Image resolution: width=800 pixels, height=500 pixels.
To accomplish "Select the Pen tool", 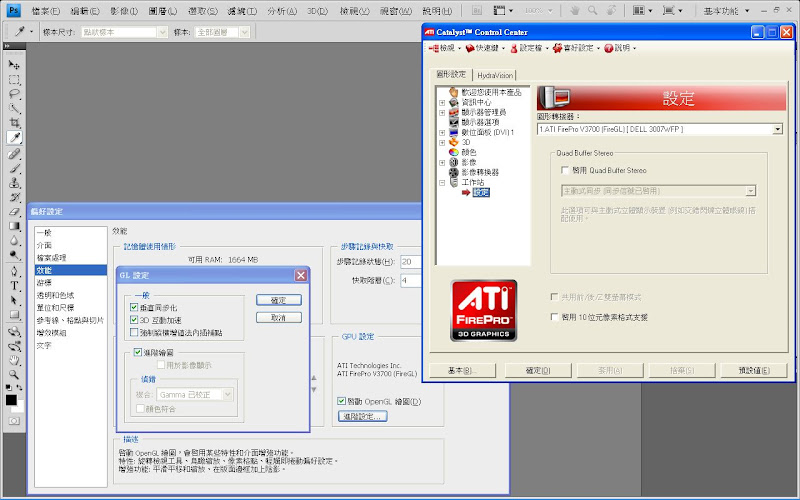I will point(14,271).
